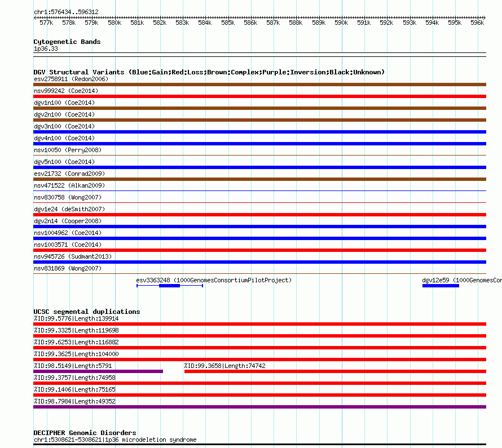
Task: Select variant esv21732 (Conrad2009)
Action: pos(69,174)
